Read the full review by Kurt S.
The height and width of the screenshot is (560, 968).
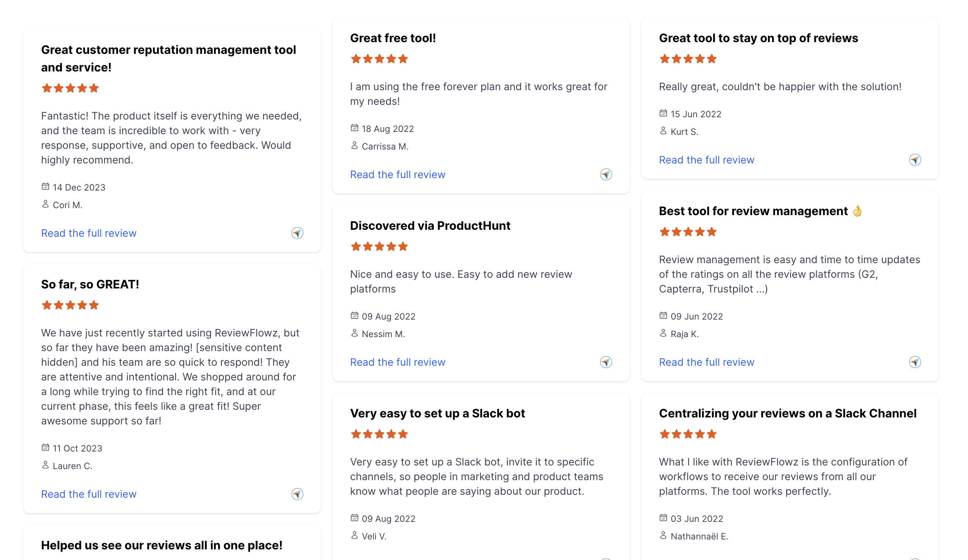pyautogui.click(x=707, y=160)
